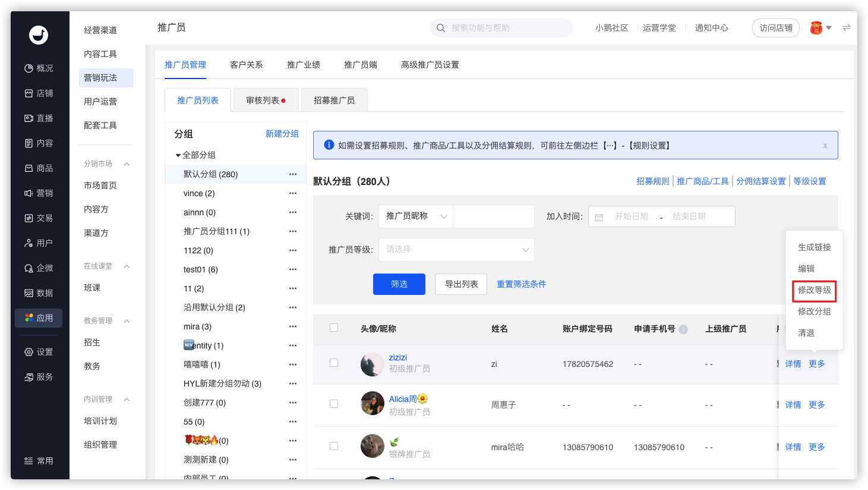Open the 审核列表 sub-tab
Viewport: 868px width, 490px height.
pos(266,100)
